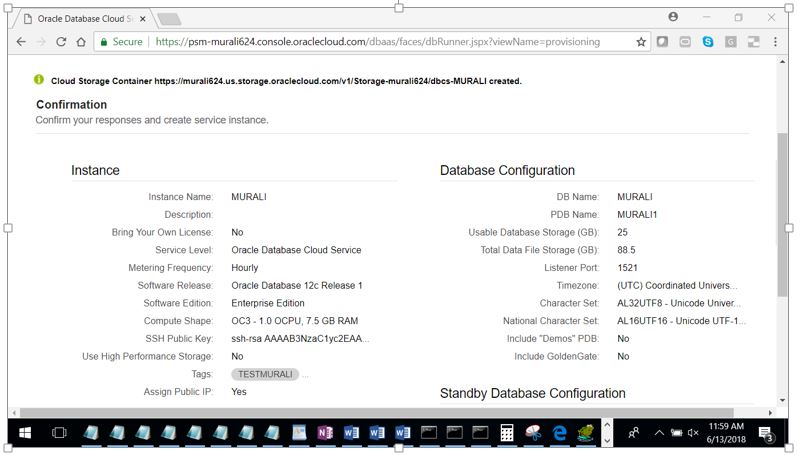797x455 pixels.
Task: Launch Calculator from the taskbar
Action: [507, 433]
